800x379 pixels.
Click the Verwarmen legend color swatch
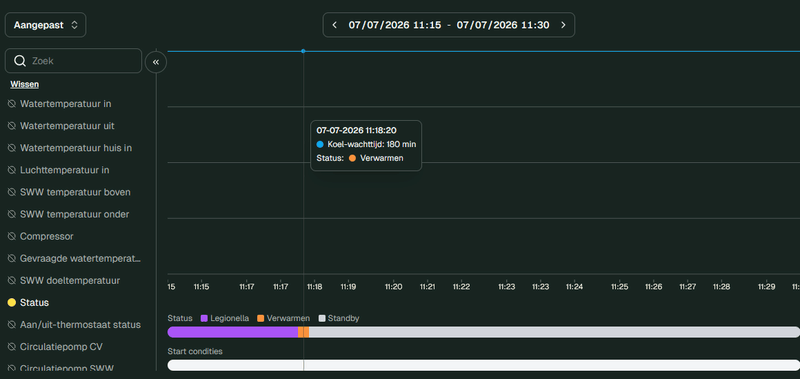[261, 318]
